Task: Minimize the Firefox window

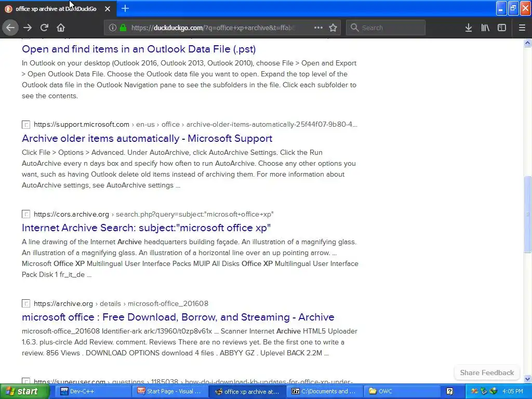Action: [x=501, y=8]
